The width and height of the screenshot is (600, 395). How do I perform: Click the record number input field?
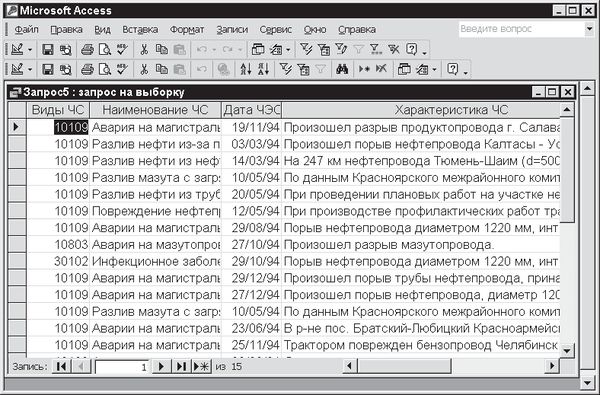[122, 367]
